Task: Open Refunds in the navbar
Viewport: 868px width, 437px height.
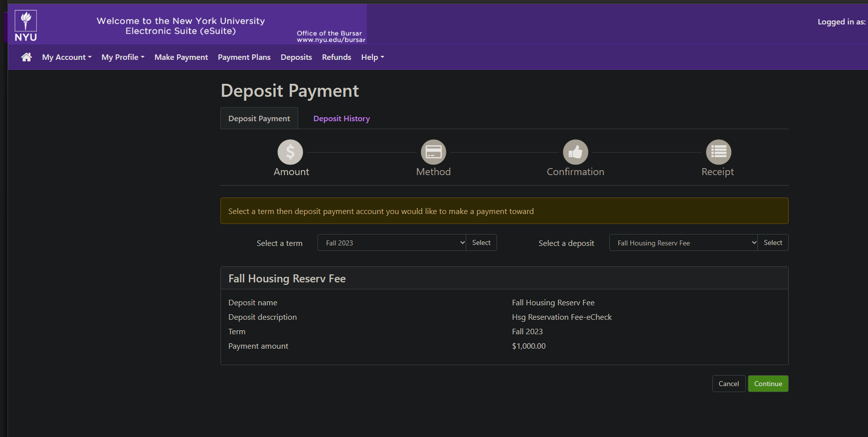Action: 337,57
